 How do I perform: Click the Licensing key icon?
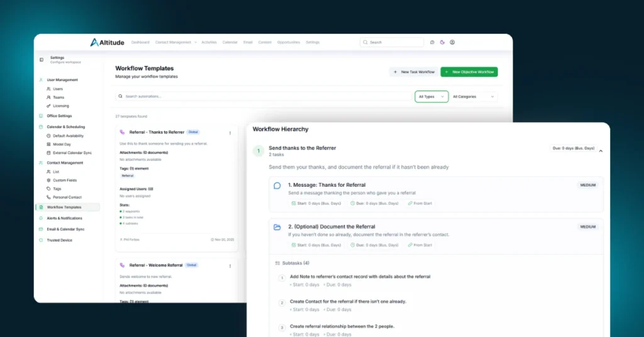coord(48,106)
